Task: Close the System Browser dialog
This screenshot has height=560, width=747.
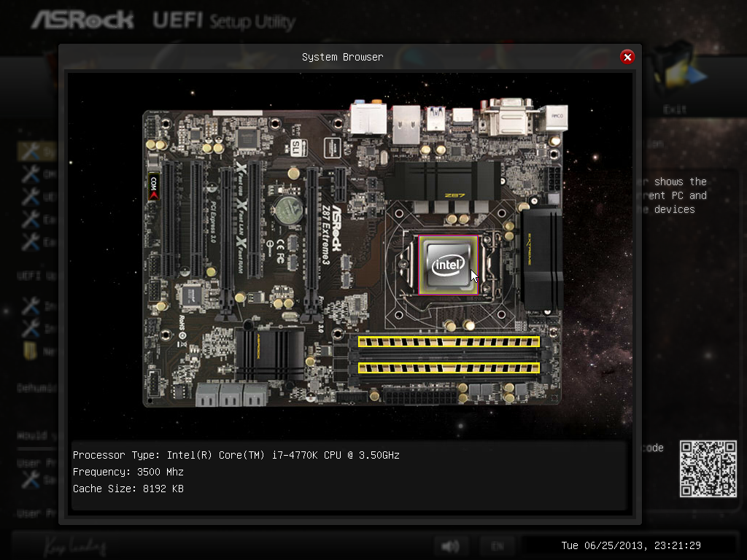Action: point(627,57)
